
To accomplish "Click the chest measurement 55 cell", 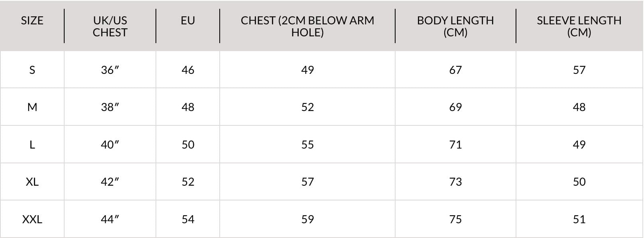I will point(307,145).
